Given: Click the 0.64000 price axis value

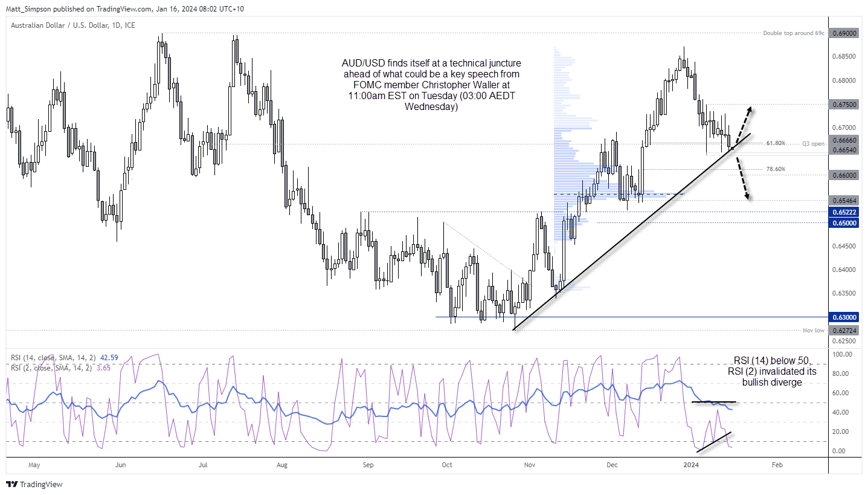Looking at the screenshot, I should [844, 270].
